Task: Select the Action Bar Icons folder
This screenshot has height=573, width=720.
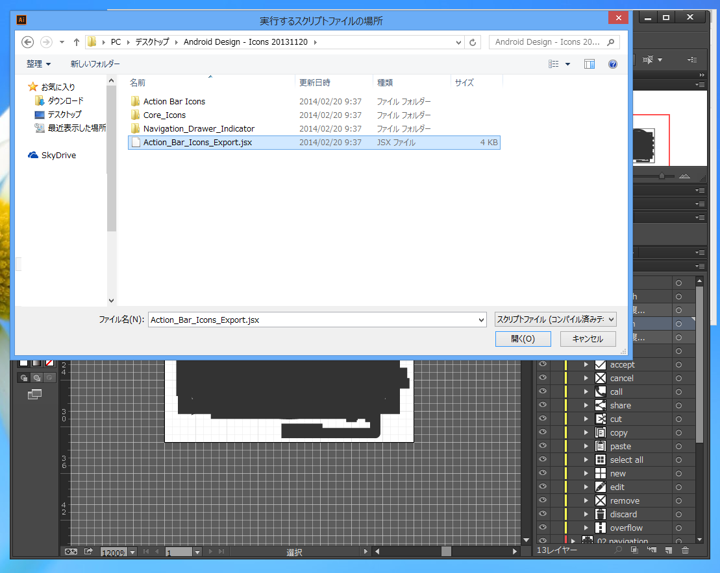Action: pyautogui.click(x=174, y=101)
